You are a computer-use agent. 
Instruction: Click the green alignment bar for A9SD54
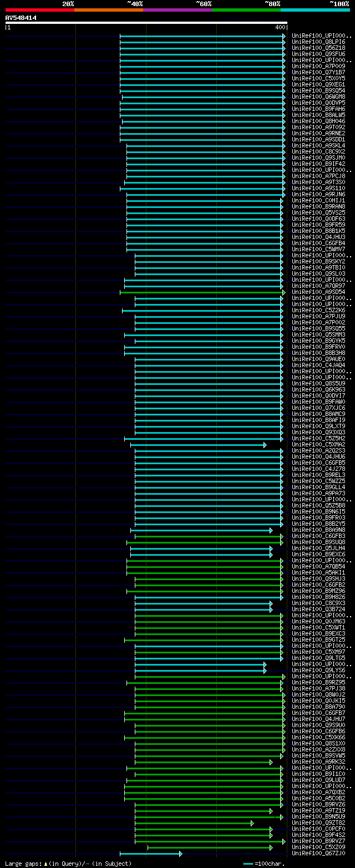(202, 292)
